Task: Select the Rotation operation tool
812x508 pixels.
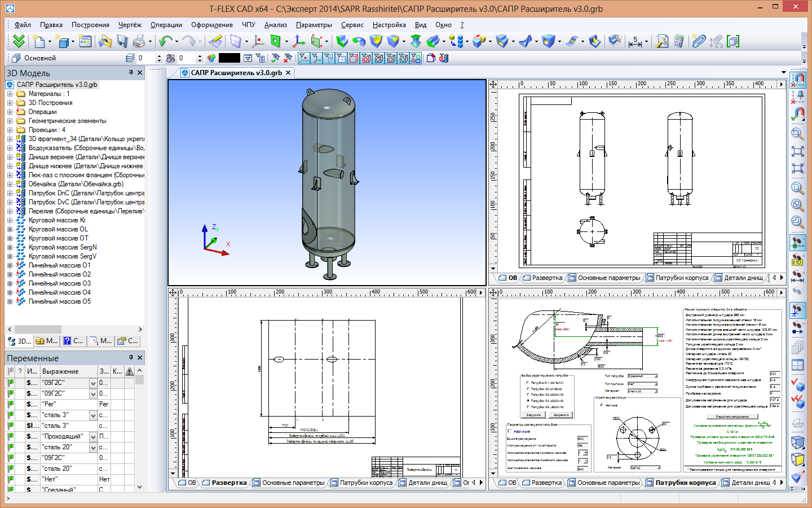Action: tap(359, 41)
